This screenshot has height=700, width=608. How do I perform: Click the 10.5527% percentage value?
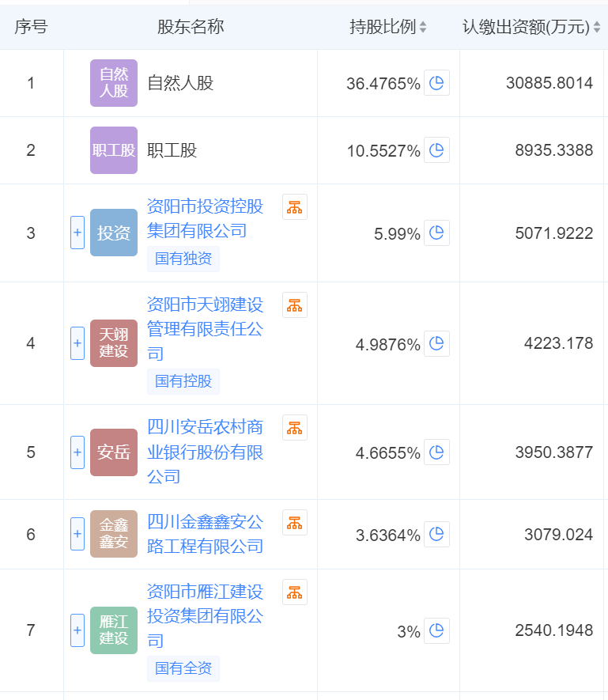click(x=384, y=151)
